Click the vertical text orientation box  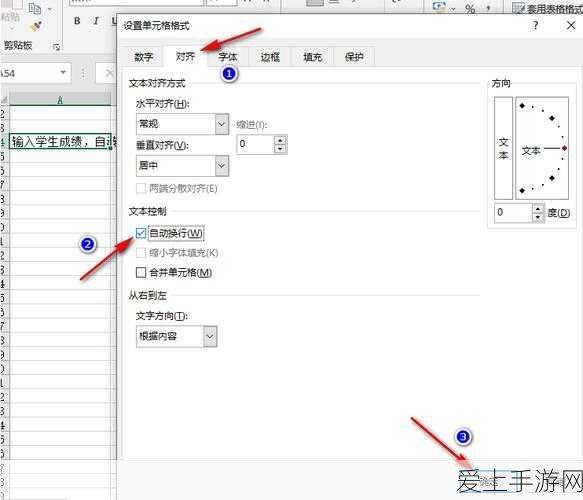click(503, 148)
